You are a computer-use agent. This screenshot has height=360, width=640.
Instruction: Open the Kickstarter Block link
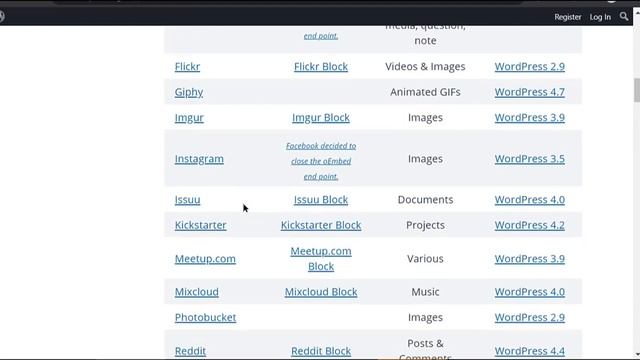[321, 225]
